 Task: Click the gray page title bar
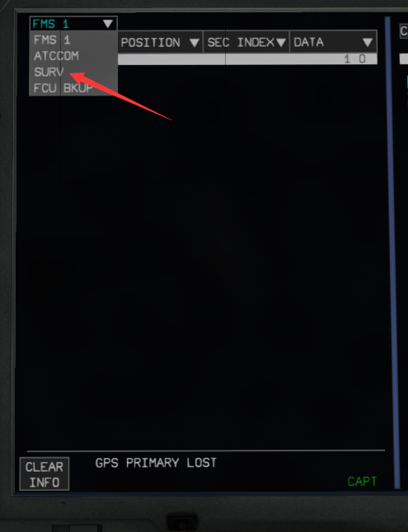point(247,59)
